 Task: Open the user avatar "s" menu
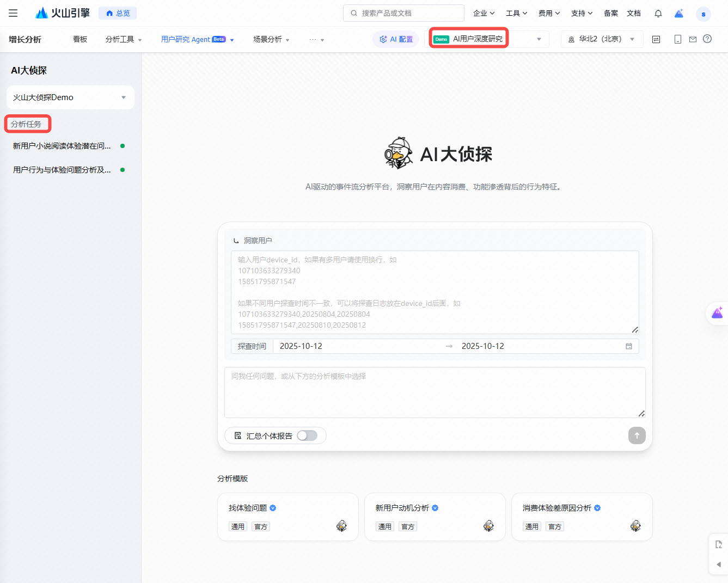(703, 14)
